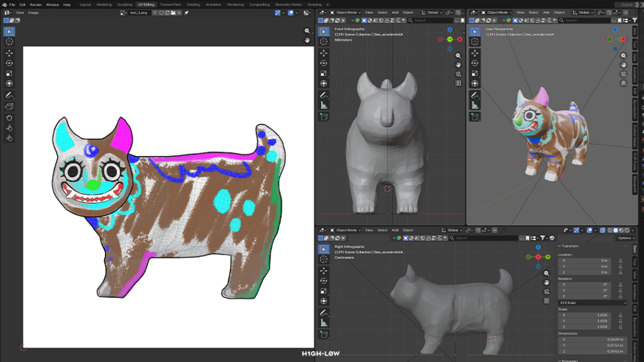
Task: Open the XYZ Euler rotation mode dropdown
Action: click(592, 303)
